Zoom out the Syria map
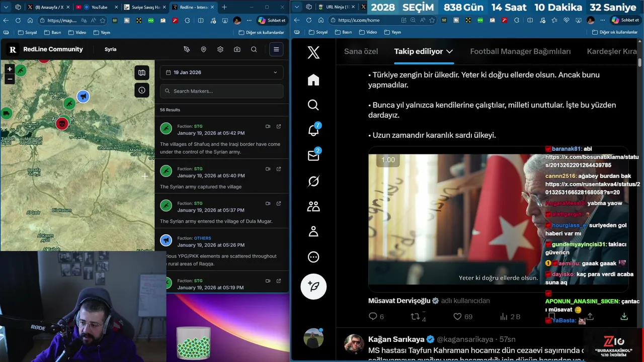644x362 pixels. tap(10, 79)
